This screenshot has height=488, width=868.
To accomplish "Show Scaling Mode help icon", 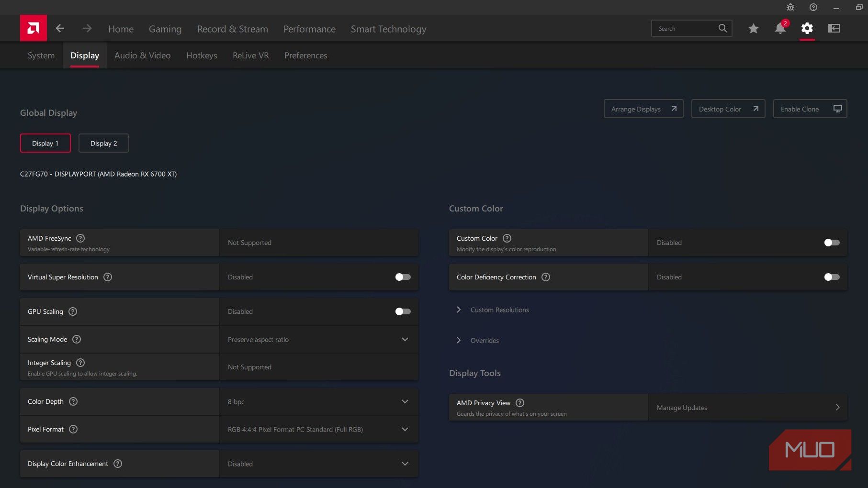I will pyautogui.click(x=77, y=339).
